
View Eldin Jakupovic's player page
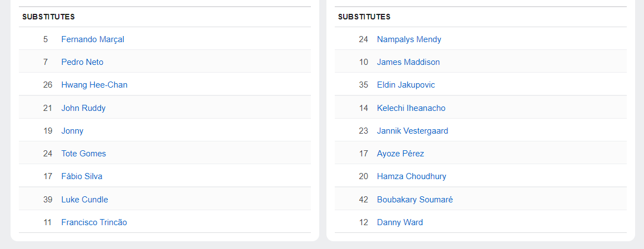click(x=406, y=85)
